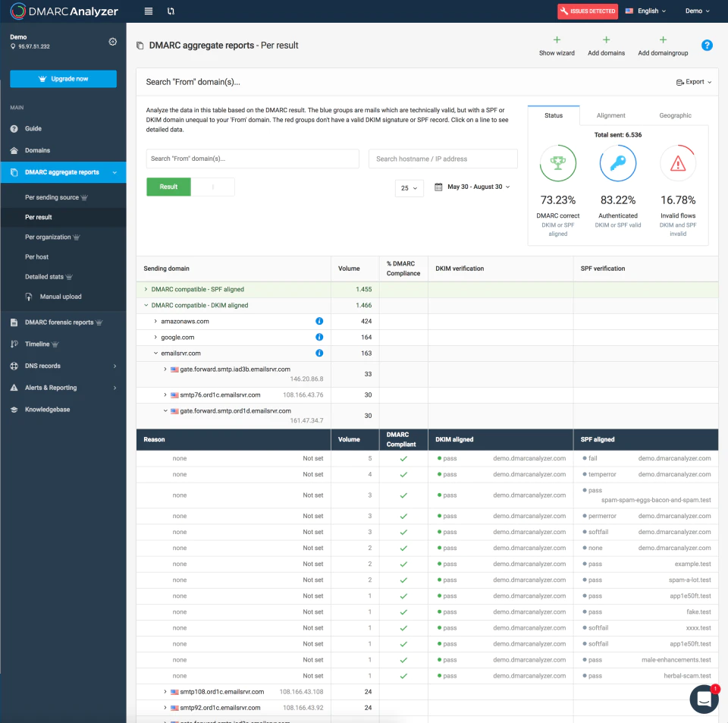Click the Issues Detected button
Viewport: 728px width, 723px height.
click(x=587, y=11)
